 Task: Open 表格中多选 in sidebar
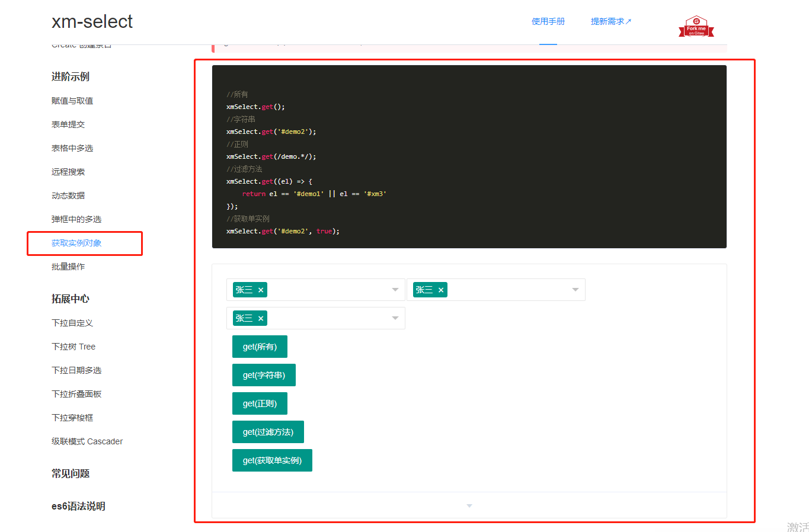click(72, 148)
